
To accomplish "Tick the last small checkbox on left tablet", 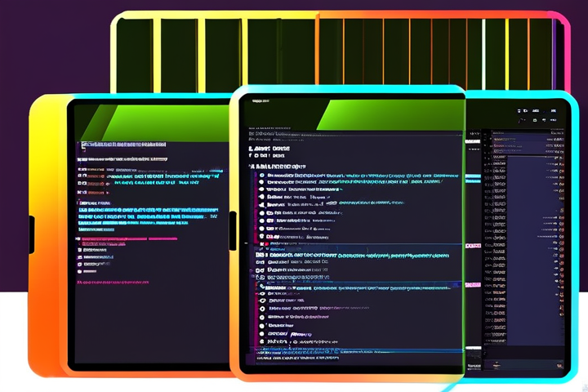I will tap(81, 264).
